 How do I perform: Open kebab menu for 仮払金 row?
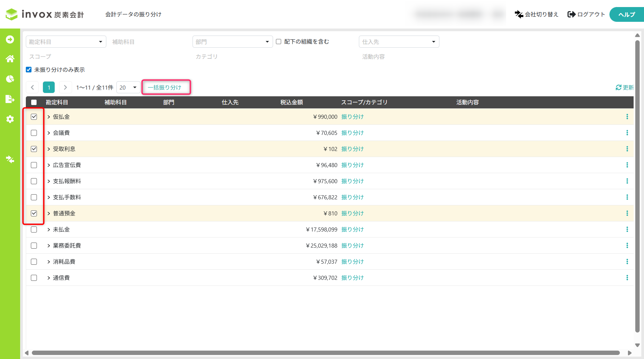tap(627, 117)
